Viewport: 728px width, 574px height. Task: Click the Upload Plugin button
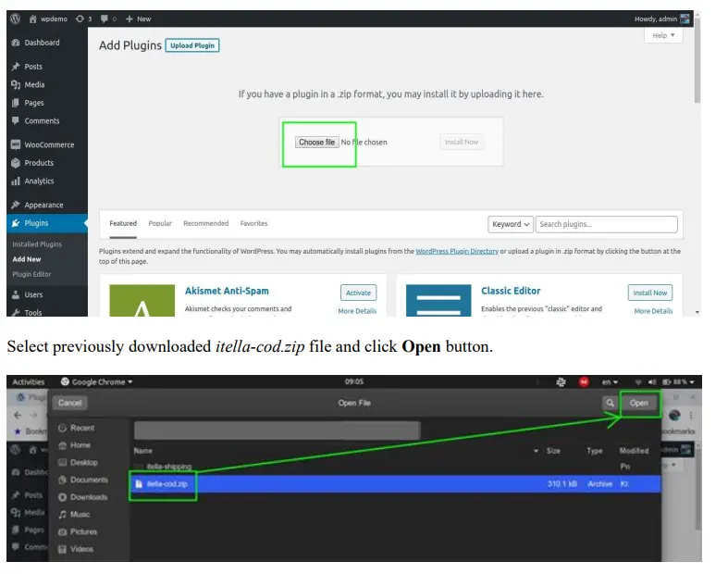tap(192, 45)
